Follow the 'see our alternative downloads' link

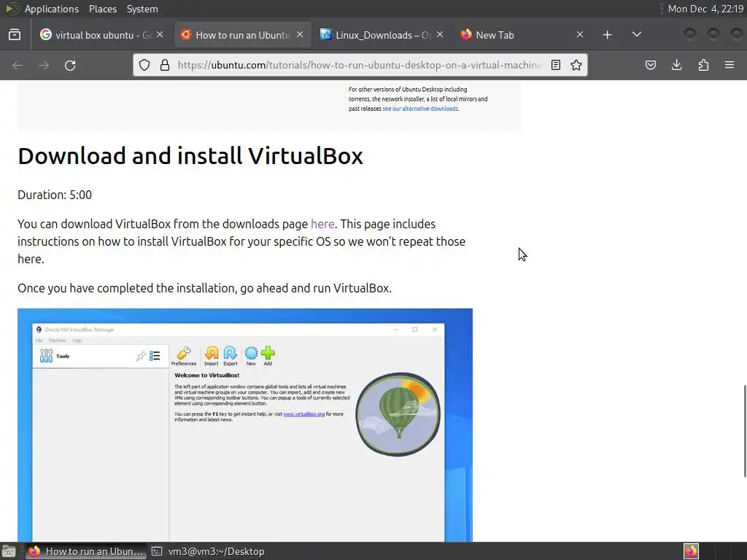(x=420, y=109)
